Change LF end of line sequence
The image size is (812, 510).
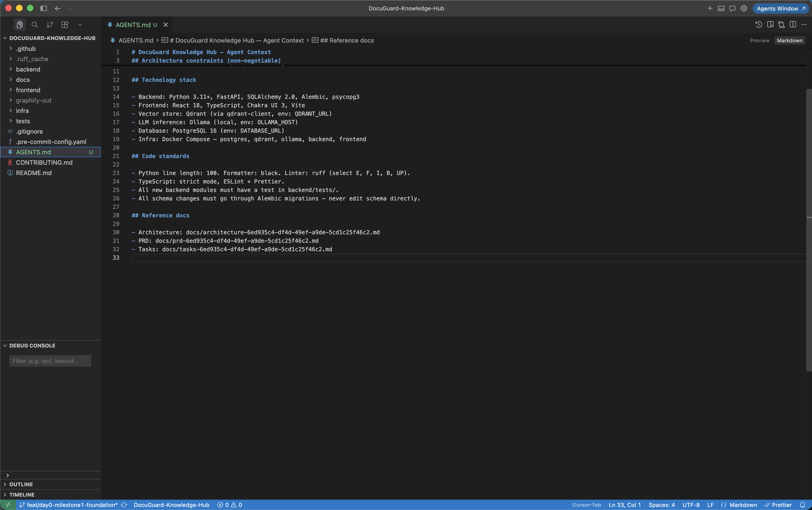coord(710,505)
